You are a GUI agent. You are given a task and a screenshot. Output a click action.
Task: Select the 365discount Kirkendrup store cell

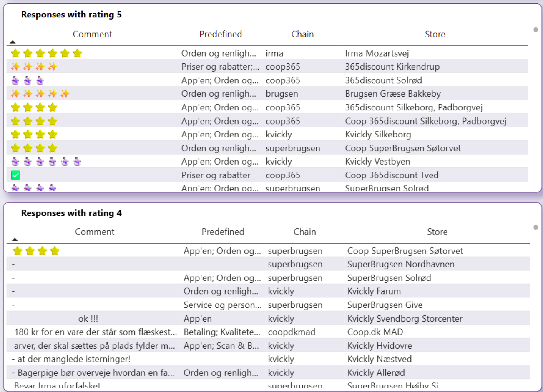click(x=392, y=67)
